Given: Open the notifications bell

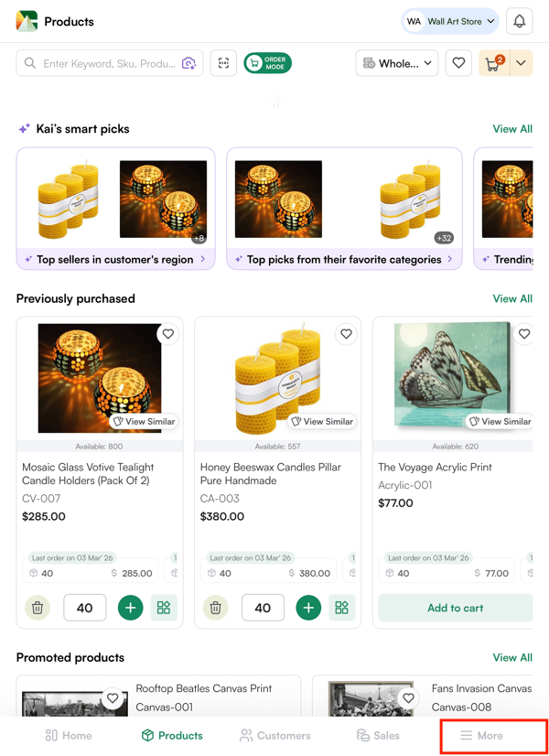Looking at the screenshot, I should 519,21.
